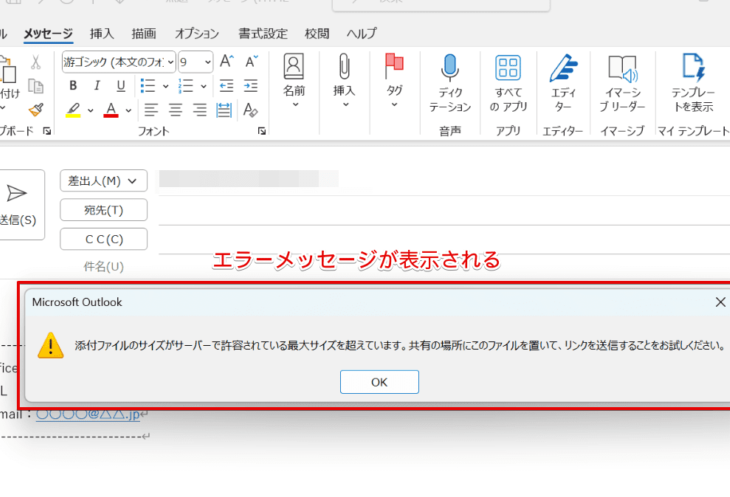730x497 pixels.
Task: Click the paperclip attach icon
Action: (344, 67)
